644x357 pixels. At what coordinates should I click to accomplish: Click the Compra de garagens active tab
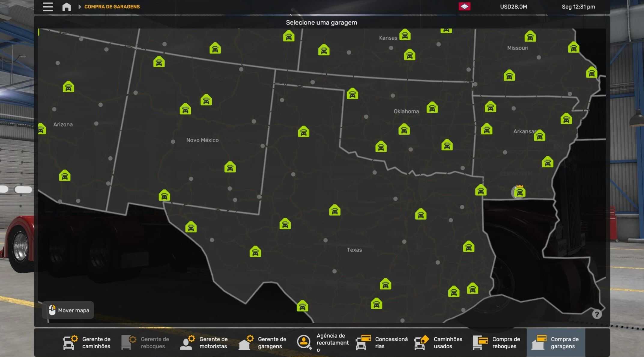click(555, 343)
